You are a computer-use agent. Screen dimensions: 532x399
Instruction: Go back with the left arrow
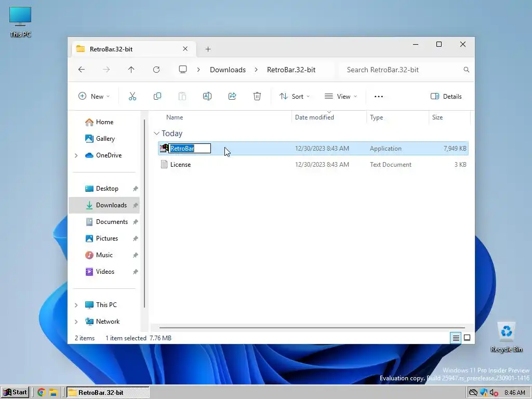82,70
